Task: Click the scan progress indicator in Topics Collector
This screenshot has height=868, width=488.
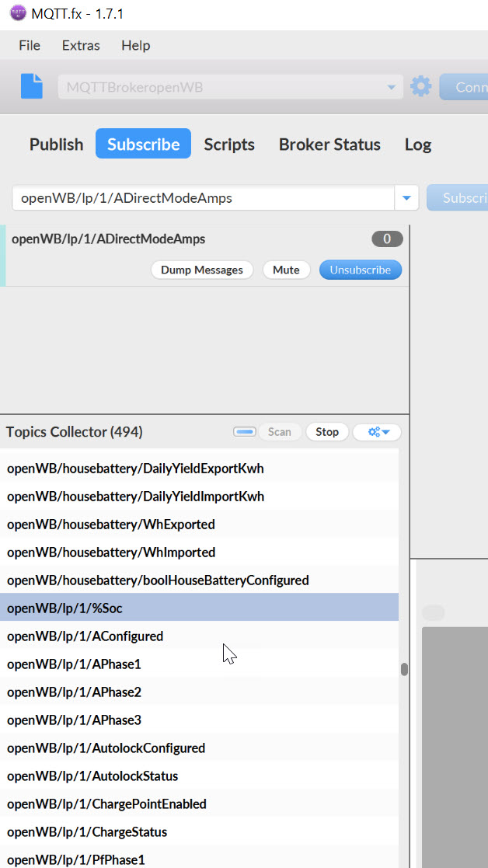Action: (x=245, y=432)
